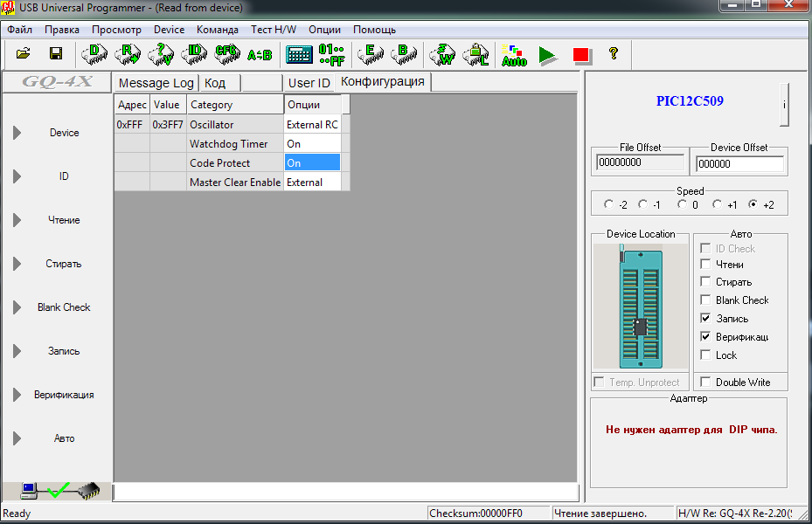The width and height of the screenshot is (812, 524).
Task: Lock the chip with the L padlock icon
Action: coord(475,54)
